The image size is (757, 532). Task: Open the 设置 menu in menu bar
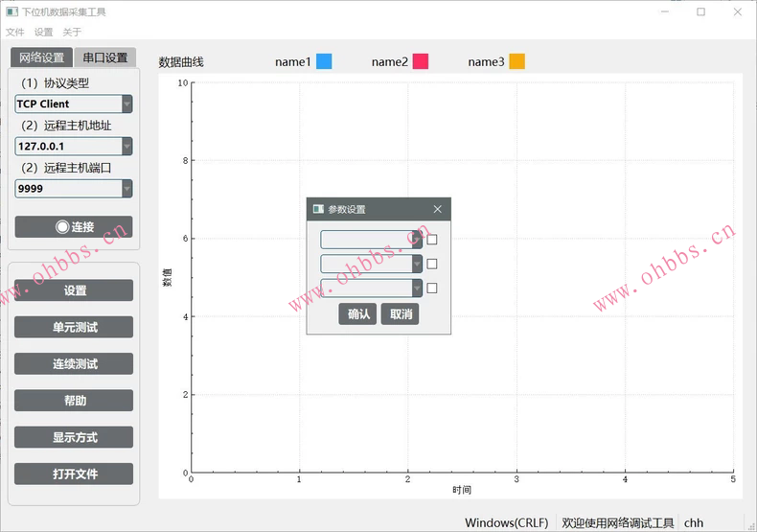point(43,32)
